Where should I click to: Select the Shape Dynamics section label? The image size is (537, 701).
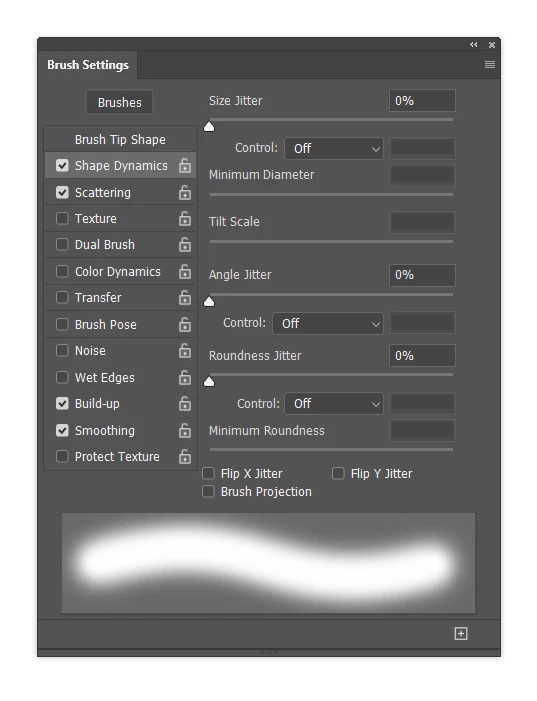(121, 165)
